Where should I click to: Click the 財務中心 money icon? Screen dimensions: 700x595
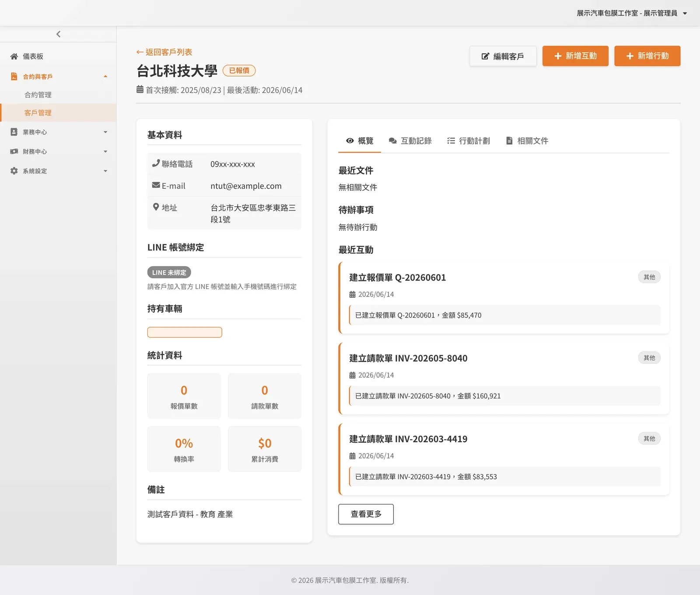(x=14, y=151)
